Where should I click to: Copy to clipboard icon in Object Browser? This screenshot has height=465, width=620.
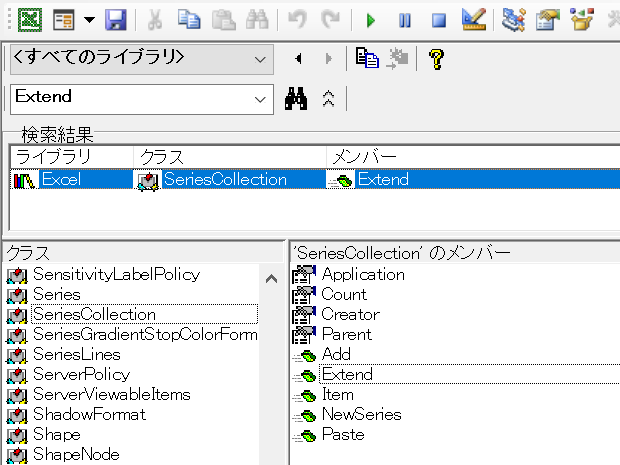[367, 59]
